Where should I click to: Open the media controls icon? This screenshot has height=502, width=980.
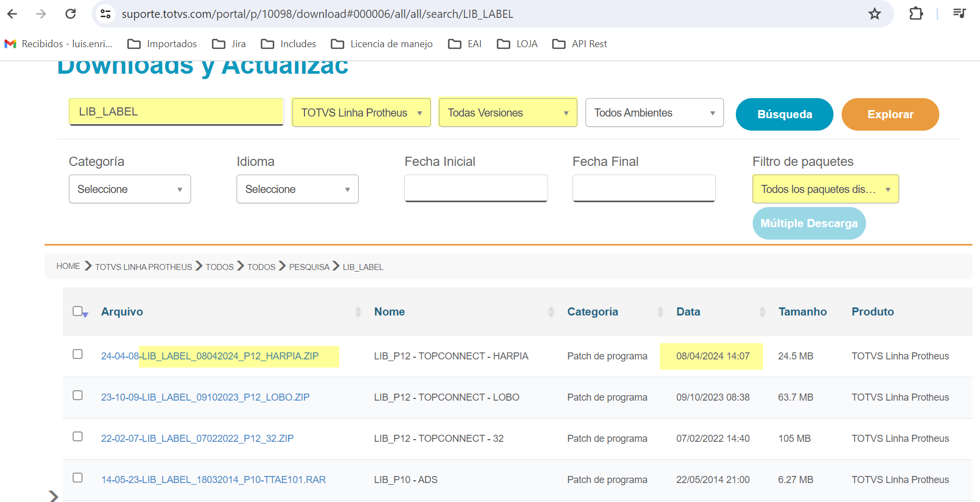point(959,14)
